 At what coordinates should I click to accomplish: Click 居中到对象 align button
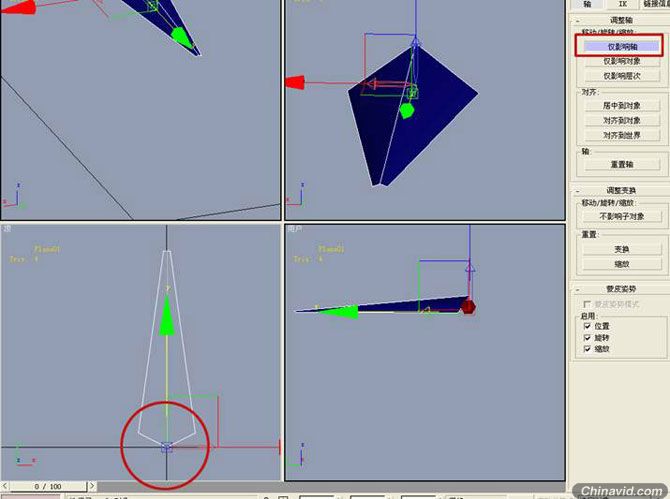(x=622, y=106)
